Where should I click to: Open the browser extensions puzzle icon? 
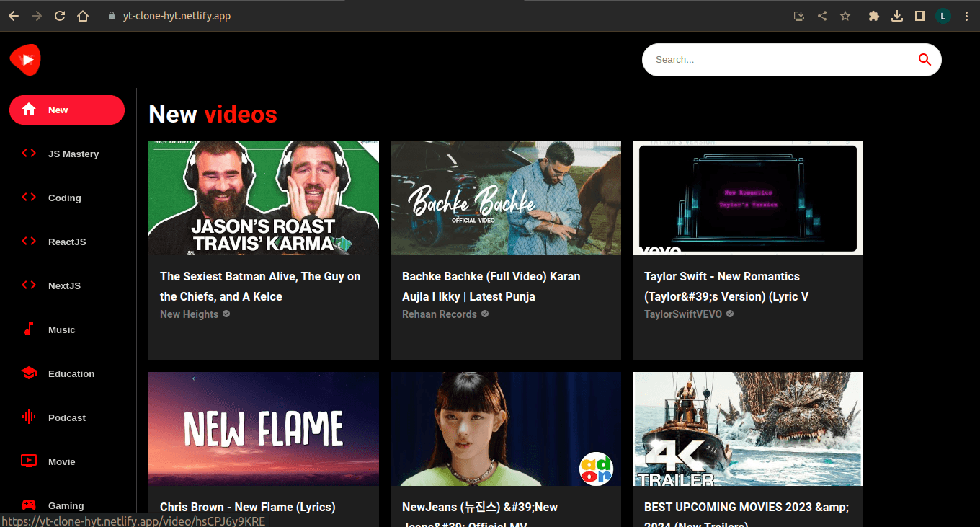click(x=874, y=16)
